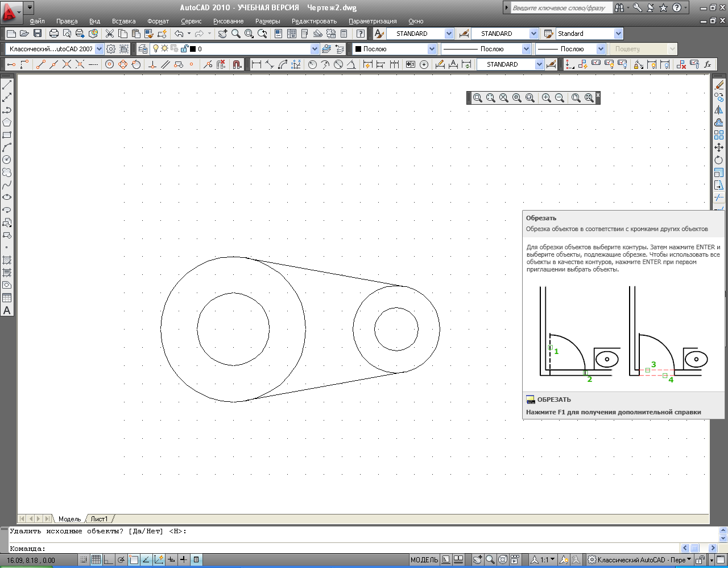Click Zoom Out minus magnifier in floating toolbar
This screenshot has width=728, height=568.
coord(560,98)
